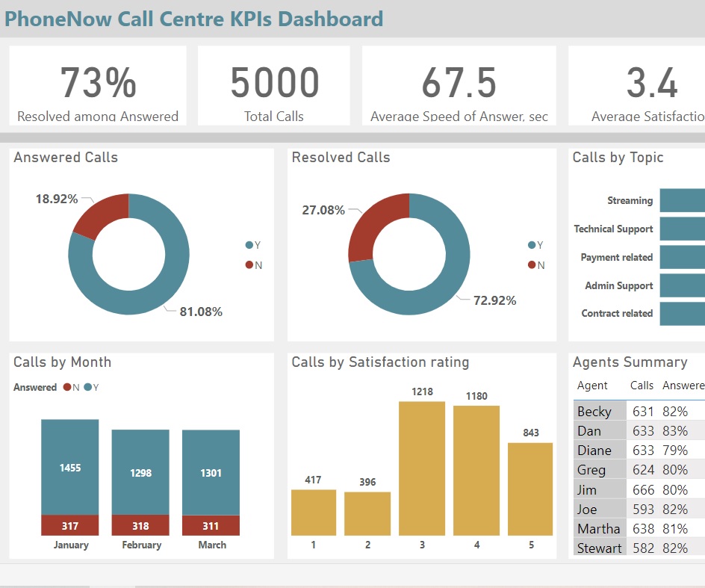Pick the satisfaction rating 1 bar showing 417

313,513
